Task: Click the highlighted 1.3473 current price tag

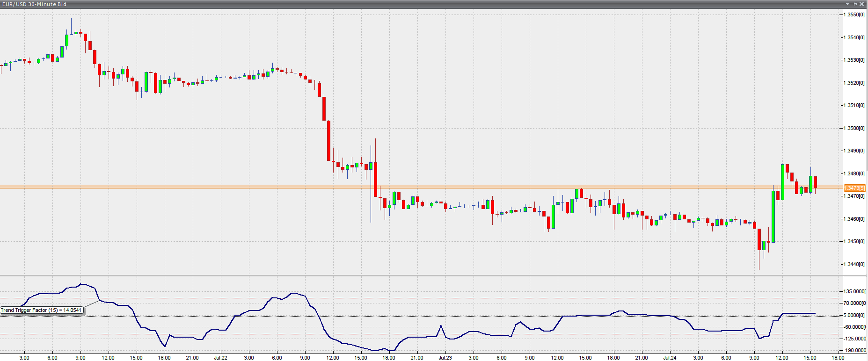Action: coord(854,188)
